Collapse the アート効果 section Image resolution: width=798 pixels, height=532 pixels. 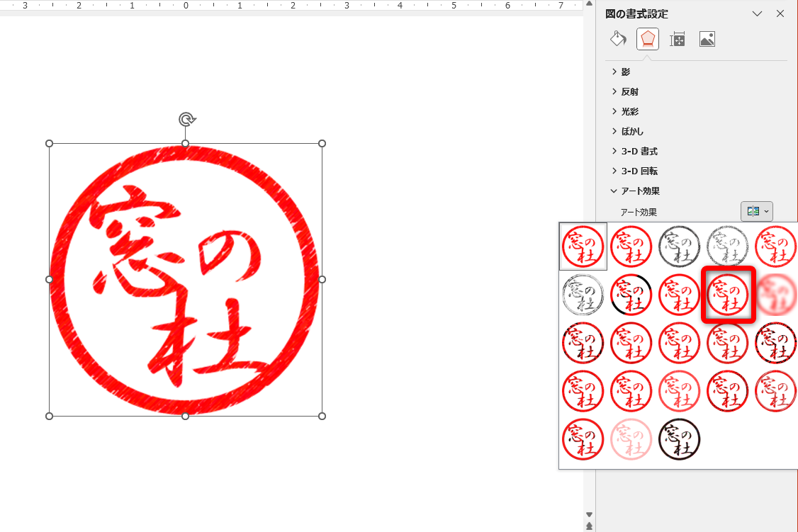pos(641,191)
